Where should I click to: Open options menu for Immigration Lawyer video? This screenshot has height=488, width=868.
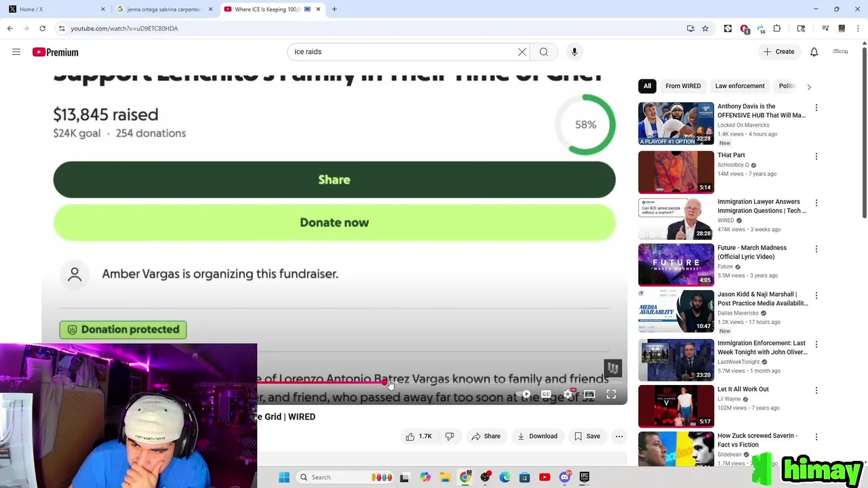click(x=816, y=203)
